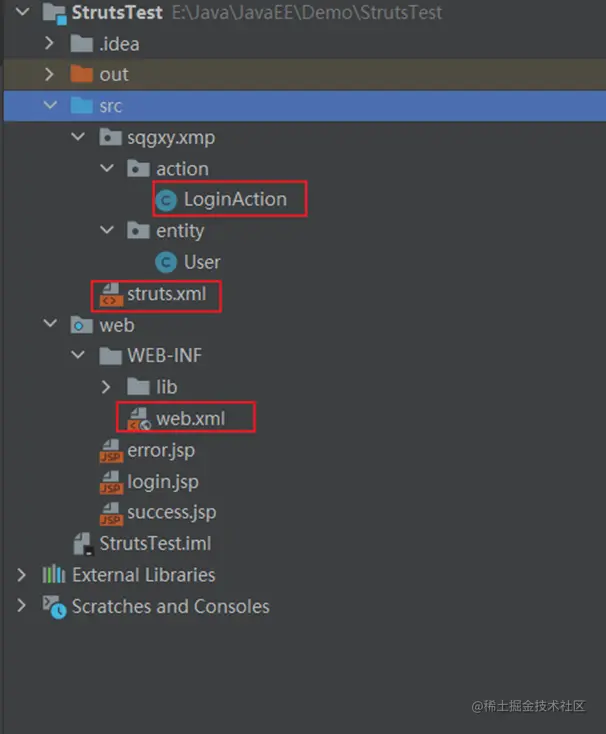Click the Scratches and Consoles icon
The width and height of the screenshot is (606, 734).
click(x=54, y=607)
